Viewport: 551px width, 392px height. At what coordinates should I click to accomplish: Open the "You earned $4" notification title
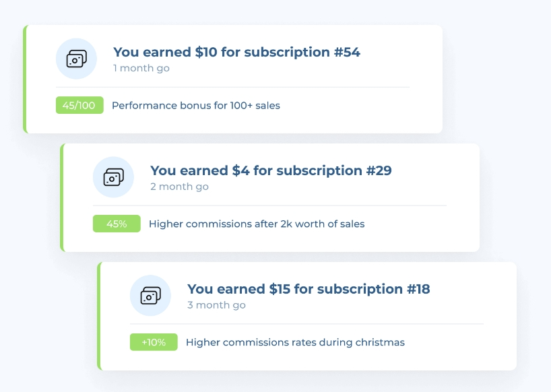[x=270, y=170]
